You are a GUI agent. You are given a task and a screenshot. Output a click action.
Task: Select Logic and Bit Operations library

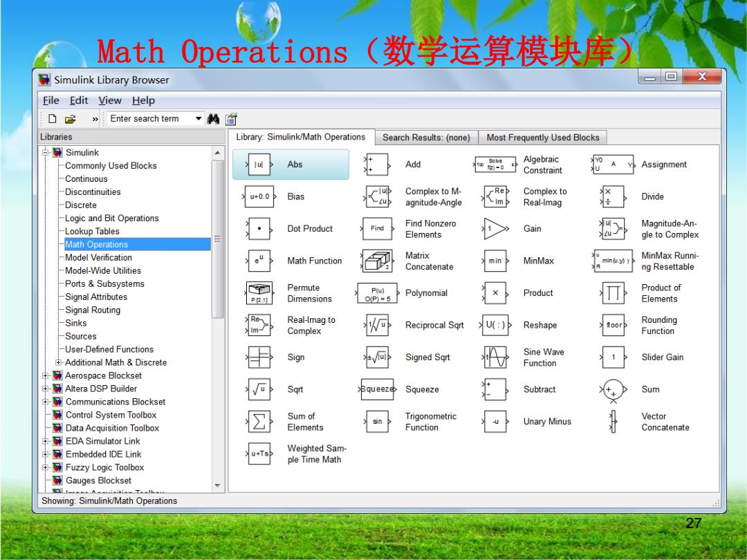[112, 218]
